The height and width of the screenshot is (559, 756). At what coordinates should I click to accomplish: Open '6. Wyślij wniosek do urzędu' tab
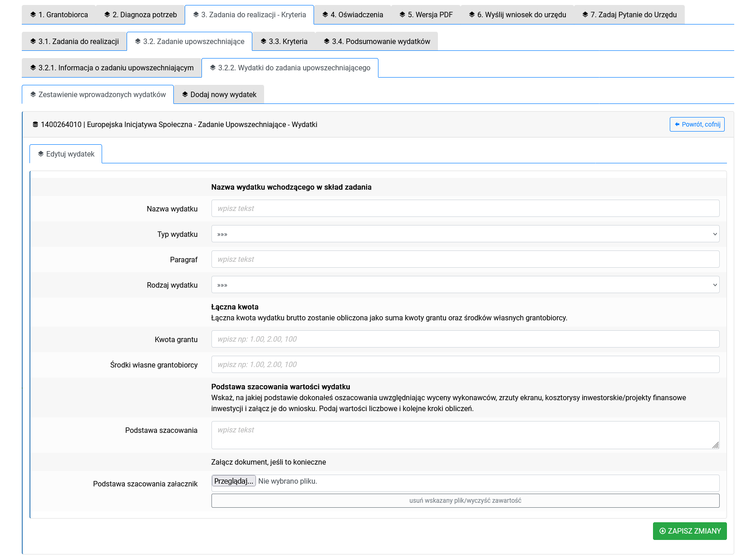pos(517,15)
